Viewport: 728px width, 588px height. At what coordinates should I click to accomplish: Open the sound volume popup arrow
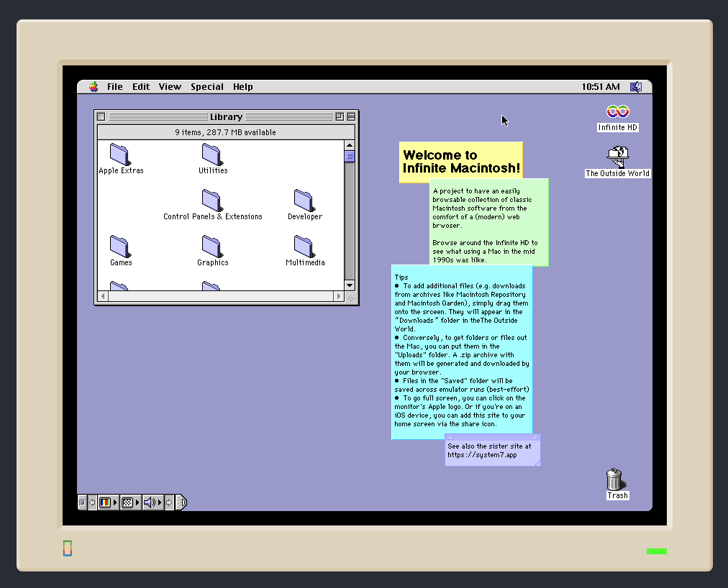click(x=160, y=502)
